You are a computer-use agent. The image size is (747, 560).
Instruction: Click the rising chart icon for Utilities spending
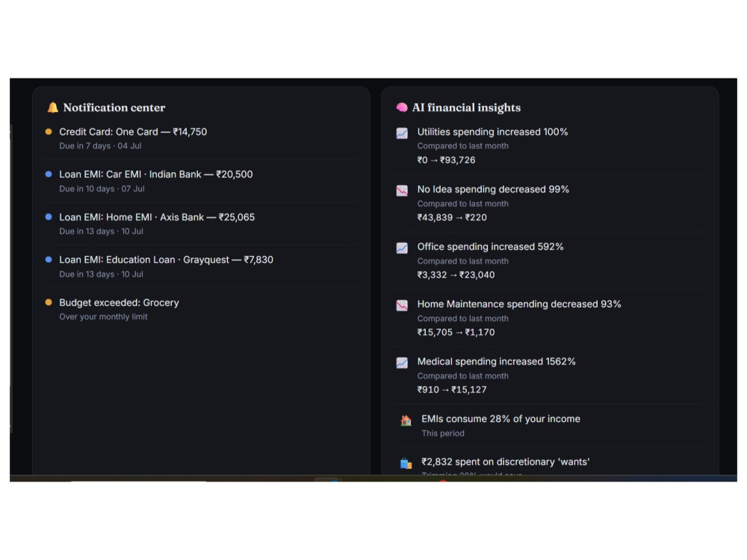tap(402, 134)
